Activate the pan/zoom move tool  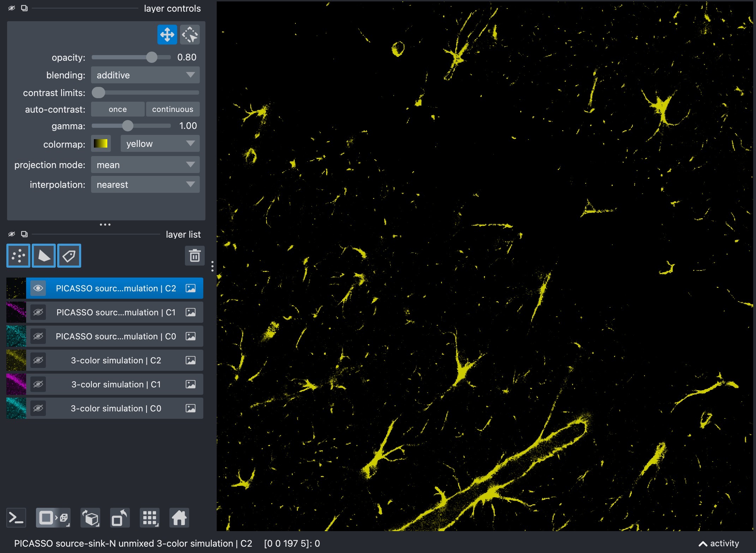click(x=167, y=35)
